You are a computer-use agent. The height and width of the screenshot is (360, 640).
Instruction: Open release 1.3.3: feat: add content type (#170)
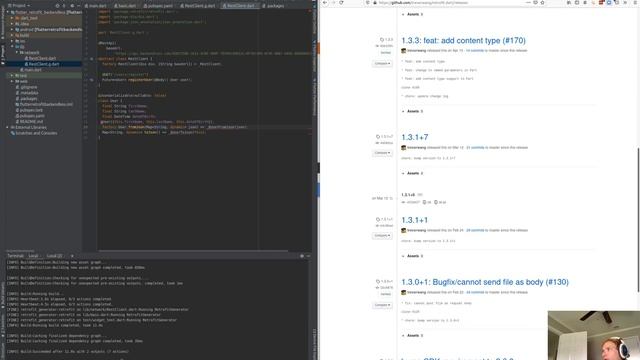[x=463, y=40]
